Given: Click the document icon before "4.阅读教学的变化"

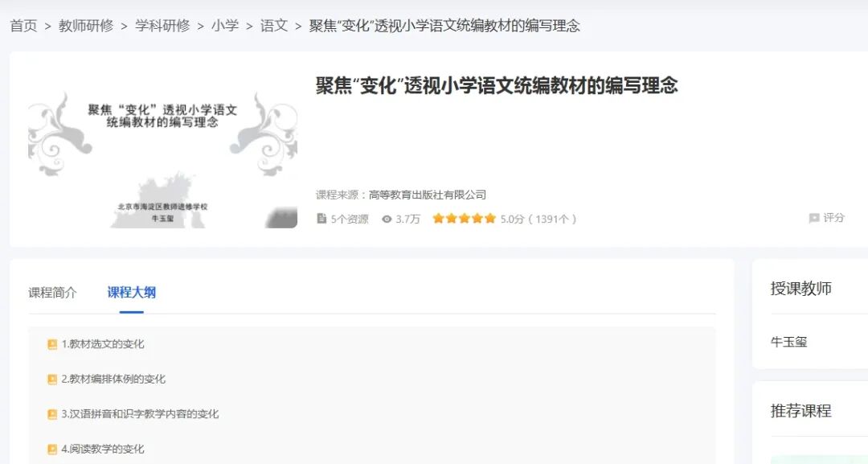Looking at the screenshot, I should (x=51, y=449).
